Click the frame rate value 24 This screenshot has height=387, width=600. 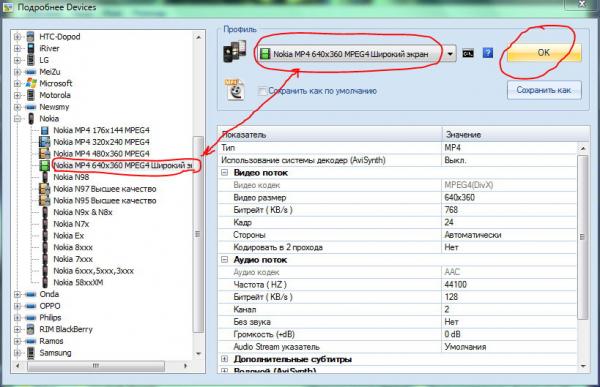(x=449, y=222)
